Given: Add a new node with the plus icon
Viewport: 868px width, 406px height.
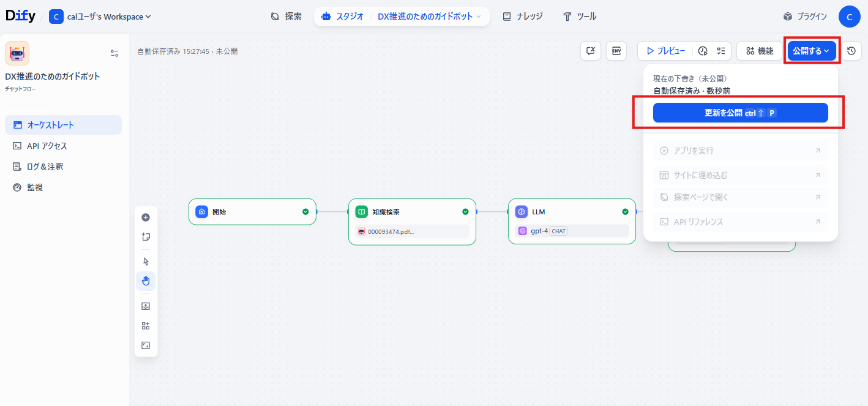Looking at the screenshot, I should click(x=146, y=217).
